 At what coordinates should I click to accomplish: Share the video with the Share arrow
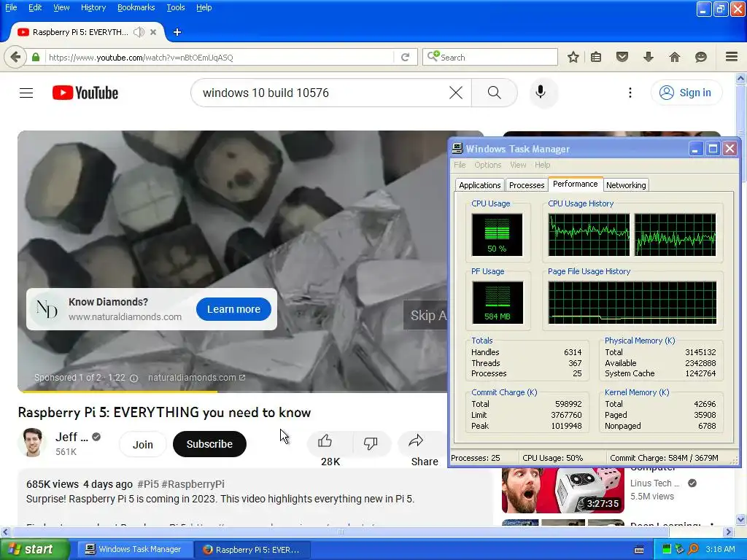click(x=416, y=441)
